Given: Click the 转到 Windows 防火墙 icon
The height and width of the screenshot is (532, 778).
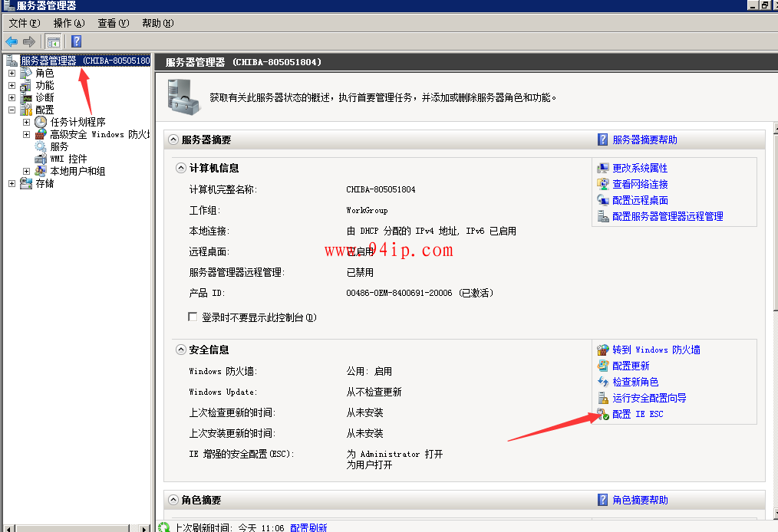Looking at the screenshot, I should 603,350.
